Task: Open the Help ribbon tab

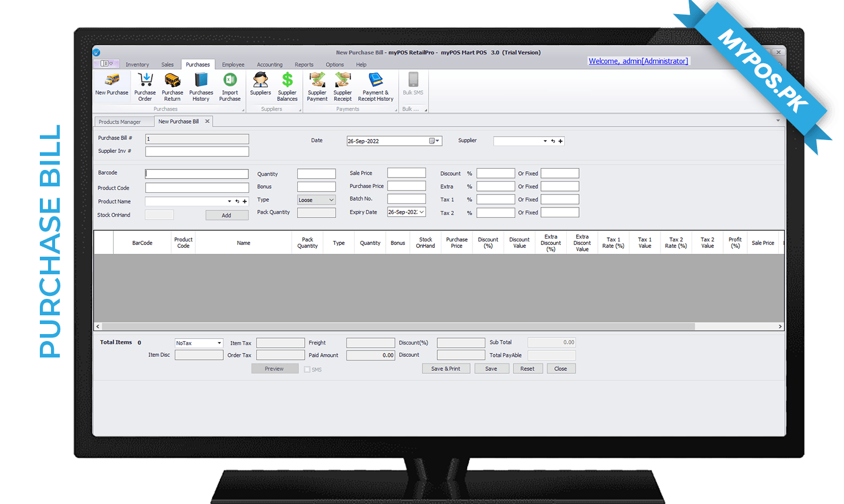Action: tap(361, 64)
